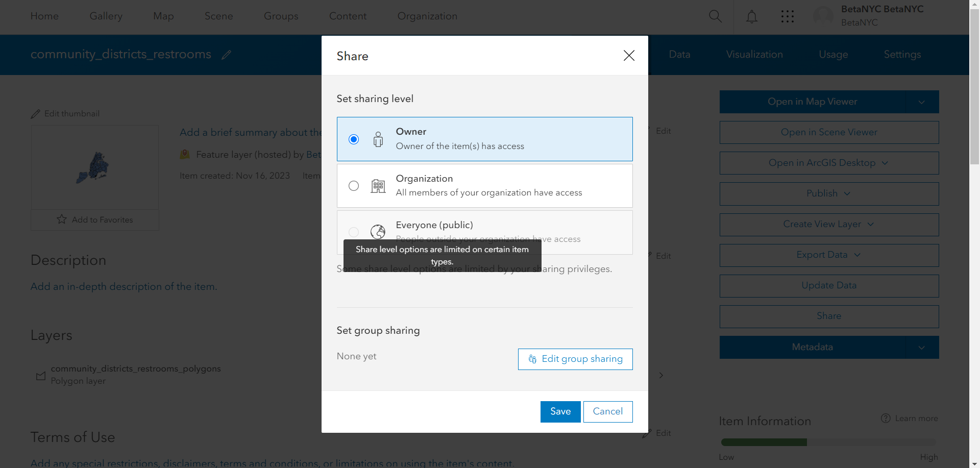Click the edit pencil next to community_districts_restrooms title
980x468 pixels.
pyautogui.click(x=226, y=55)
